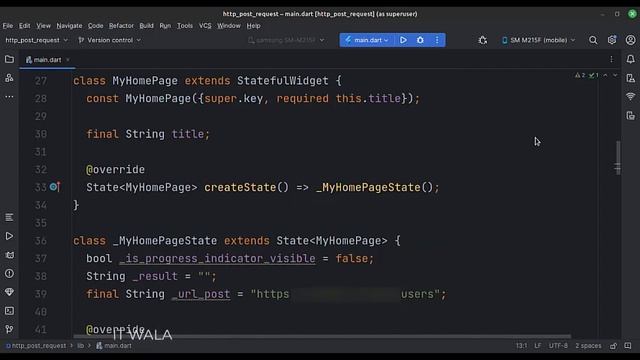The width and height of the screenshot is (640, 360).
Task: Open the Edit menu
Action: tap(24, 26)
